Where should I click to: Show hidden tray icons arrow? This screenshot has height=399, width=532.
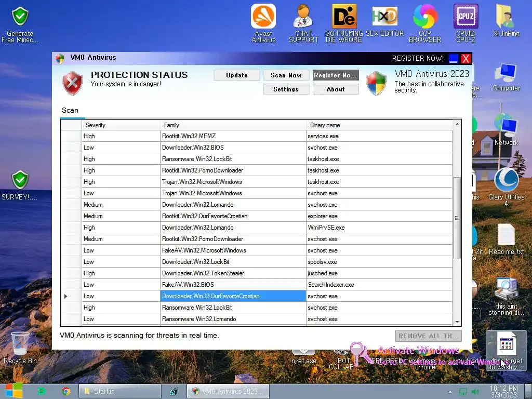[450, 392]
